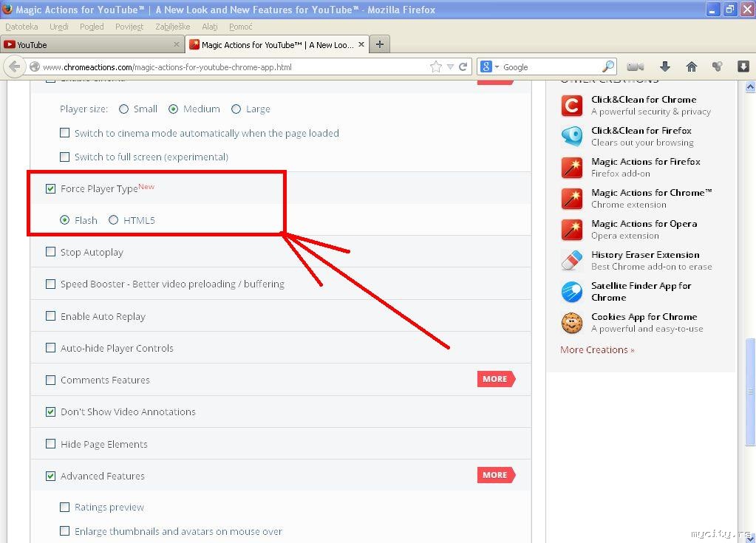Viewport: 756px width, 543px height.
Task: Select Medium player size
Action: click(173, 109)
